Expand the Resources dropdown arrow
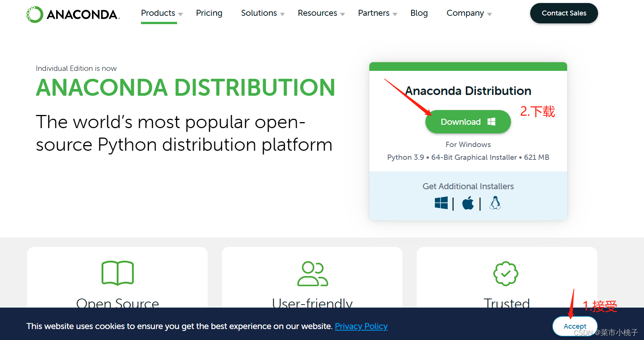The image size is (644, 340). [343, 14]
